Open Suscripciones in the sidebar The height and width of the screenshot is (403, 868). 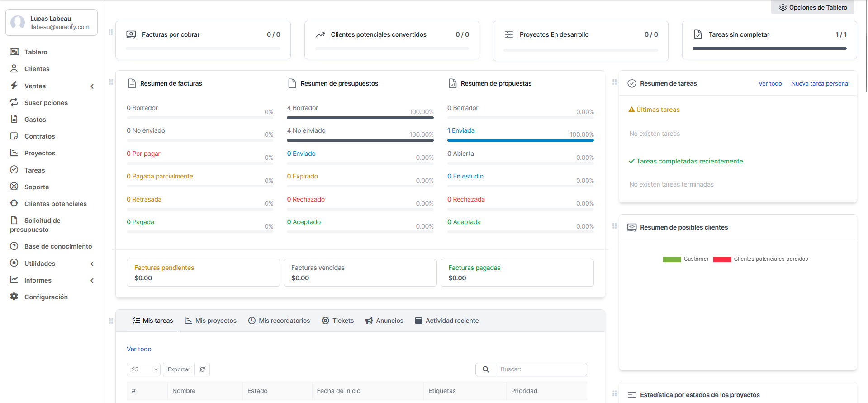tap(46, 103)
